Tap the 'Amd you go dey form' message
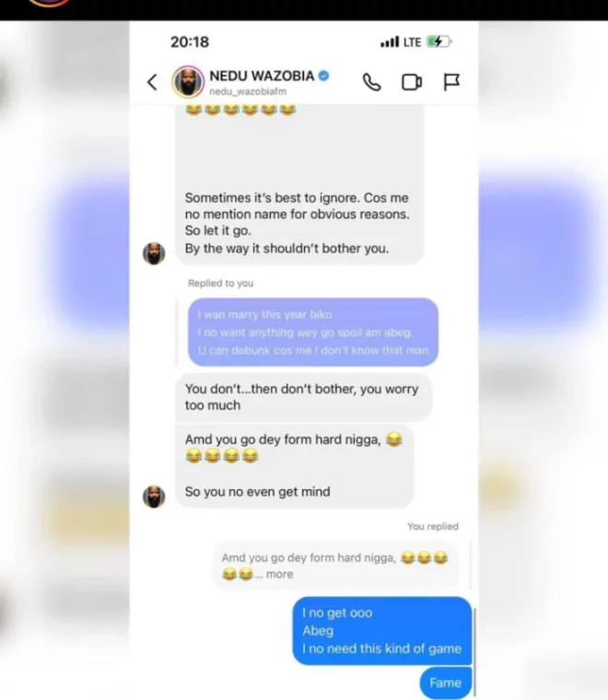 (x=295, y=466)
